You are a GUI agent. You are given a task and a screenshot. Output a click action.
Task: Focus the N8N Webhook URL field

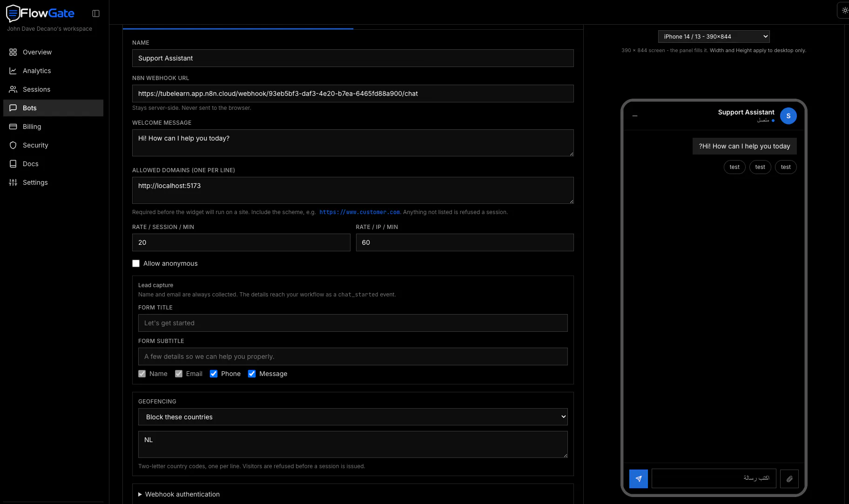353,94
